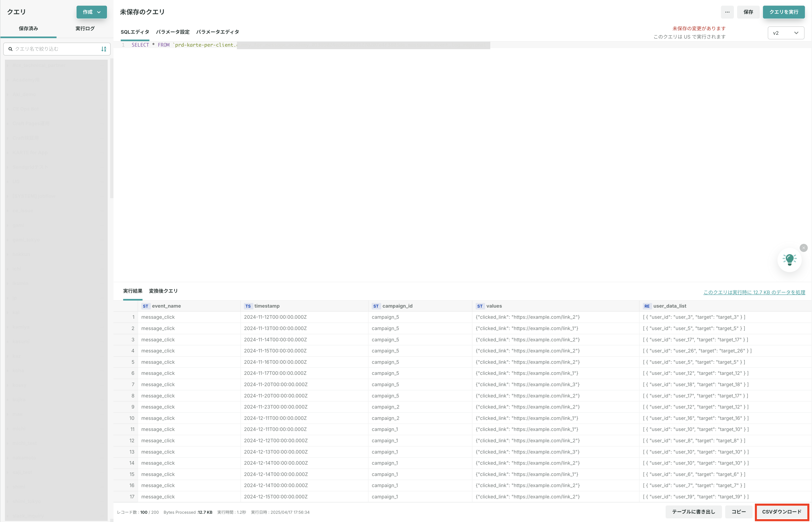The width and height of the screenshot is (812, 522).
Task: Click the sort order icon in search box
Action: click(x=104, y=49)
